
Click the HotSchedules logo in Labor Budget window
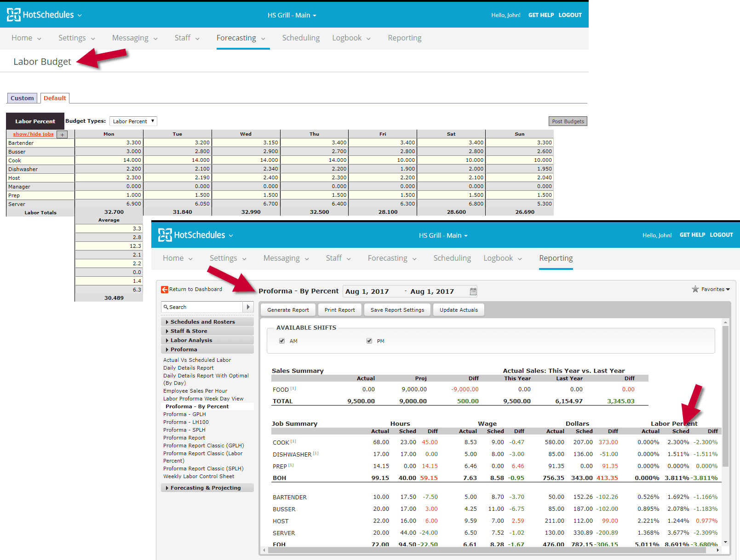tap(40, 15)
